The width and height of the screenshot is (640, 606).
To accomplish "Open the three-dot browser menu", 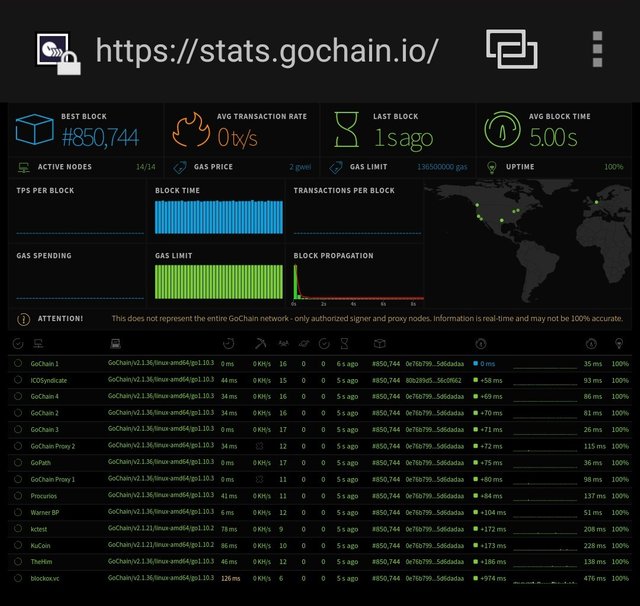I will pyautogui.click(x=597, y=49).
